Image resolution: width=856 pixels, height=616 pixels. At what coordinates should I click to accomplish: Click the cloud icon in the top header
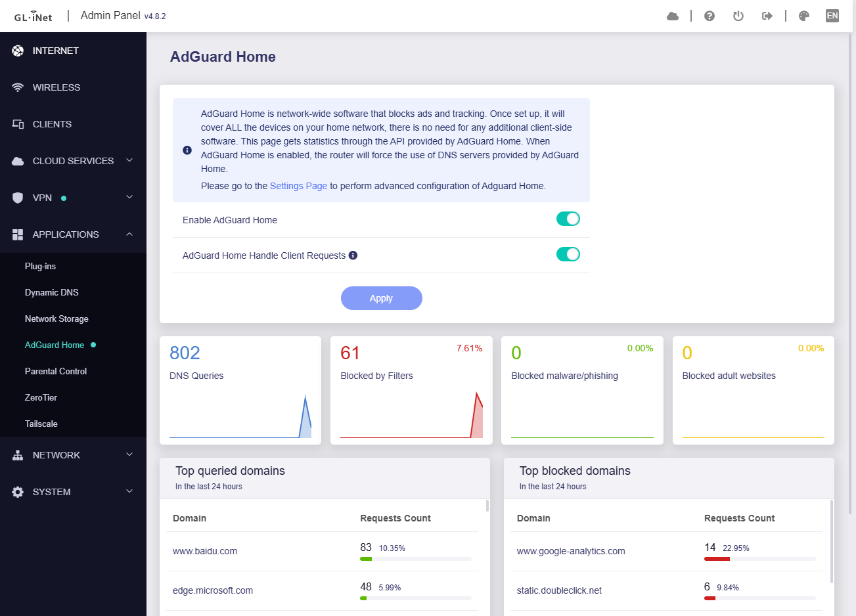672,16
